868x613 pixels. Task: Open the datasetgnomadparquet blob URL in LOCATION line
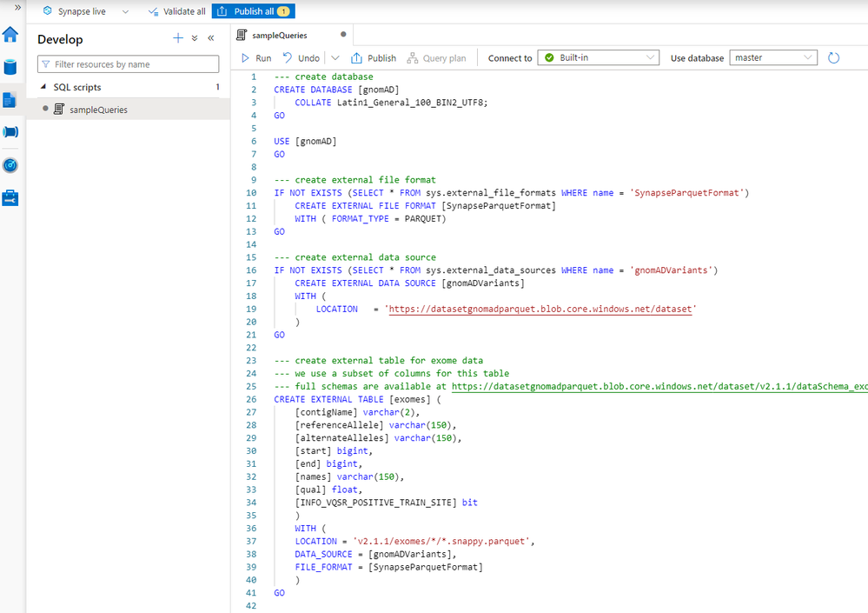pyautogui.click(x=540, y=309)
